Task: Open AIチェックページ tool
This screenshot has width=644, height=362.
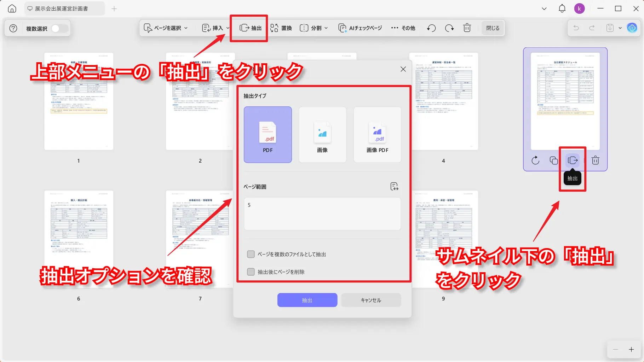Action: click(360, 28)
